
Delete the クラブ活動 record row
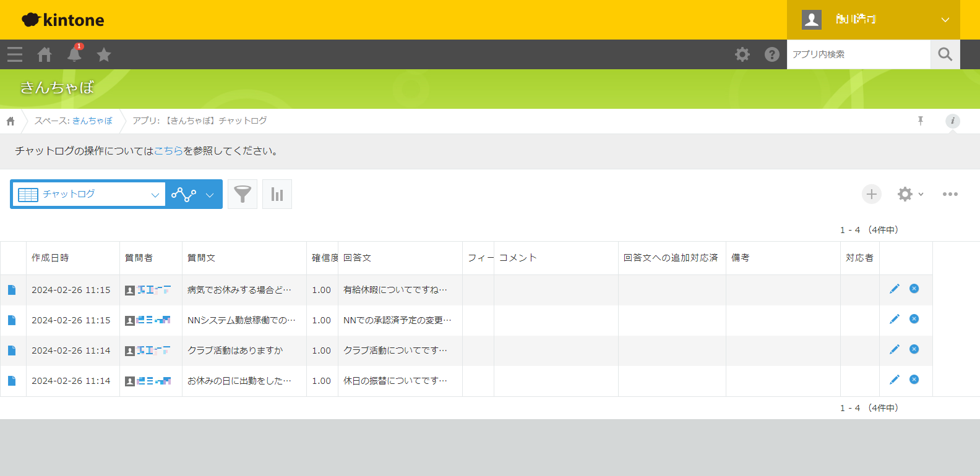[914, 349]
